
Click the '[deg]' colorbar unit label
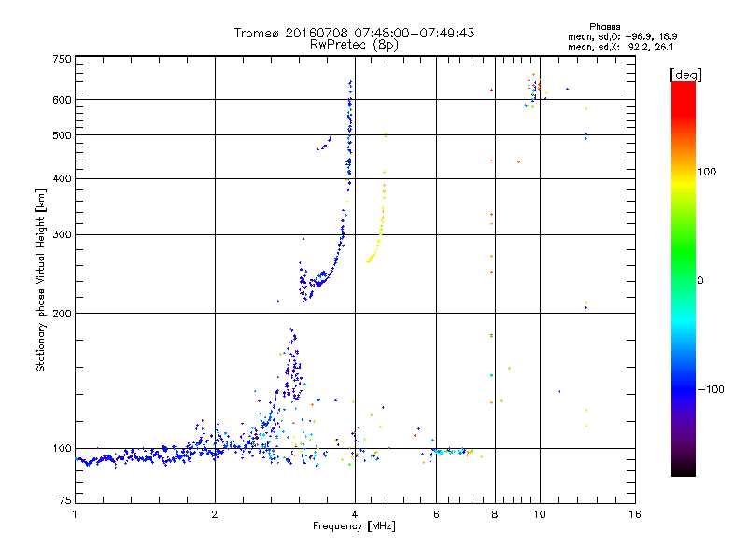(x=685, y=75)
